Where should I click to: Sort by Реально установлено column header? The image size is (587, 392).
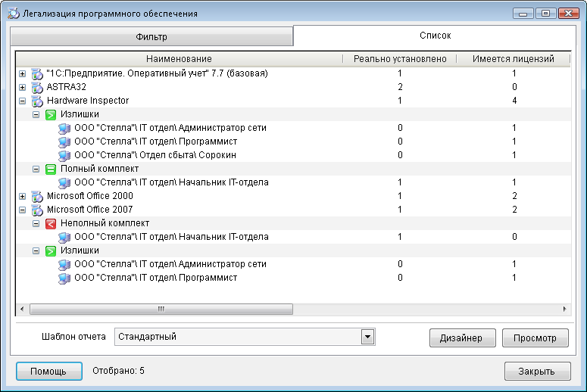click(x=400, y=59)
